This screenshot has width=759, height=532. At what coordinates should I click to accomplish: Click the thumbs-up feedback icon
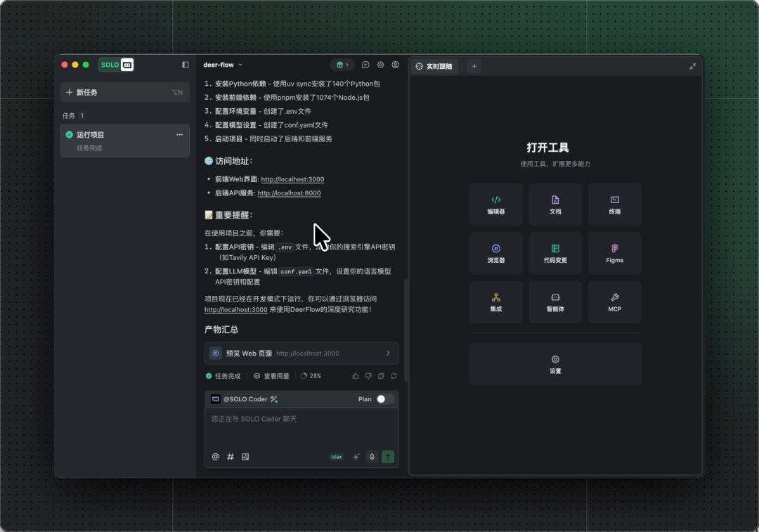356,376
